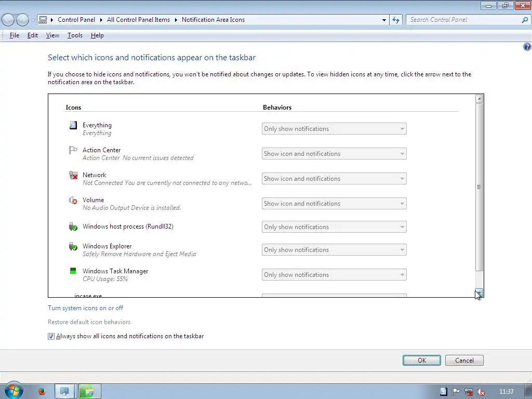The height and width of the screenshot is (399, 532).
Task: Click Control Panel in the breadcrumb
Action: click(76, 20)
